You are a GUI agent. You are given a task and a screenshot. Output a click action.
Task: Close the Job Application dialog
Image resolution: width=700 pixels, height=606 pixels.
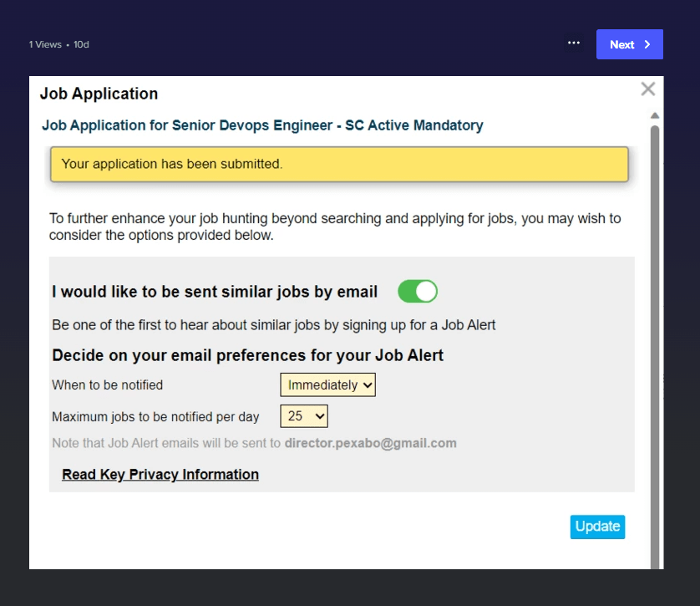coord(647,89)
